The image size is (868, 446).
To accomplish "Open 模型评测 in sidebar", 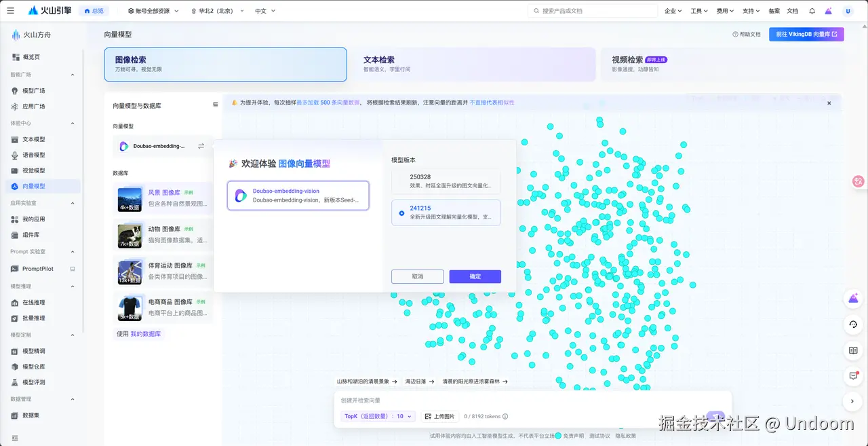I will point(41,382).
